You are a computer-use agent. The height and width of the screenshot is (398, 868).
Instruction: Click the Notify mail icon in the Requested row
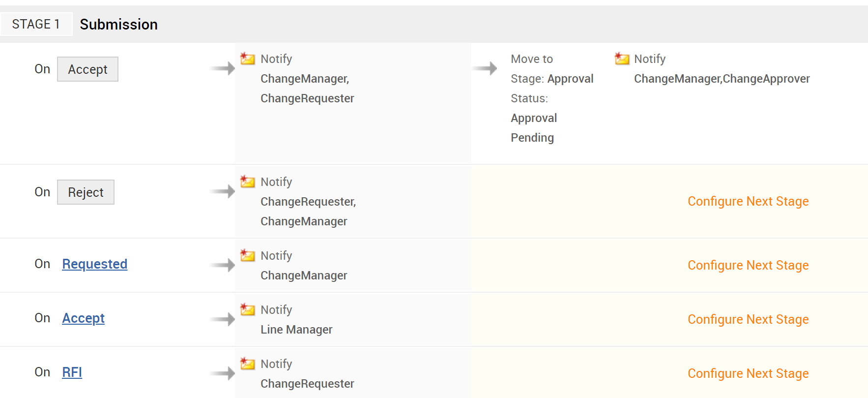tap(248, 256)
